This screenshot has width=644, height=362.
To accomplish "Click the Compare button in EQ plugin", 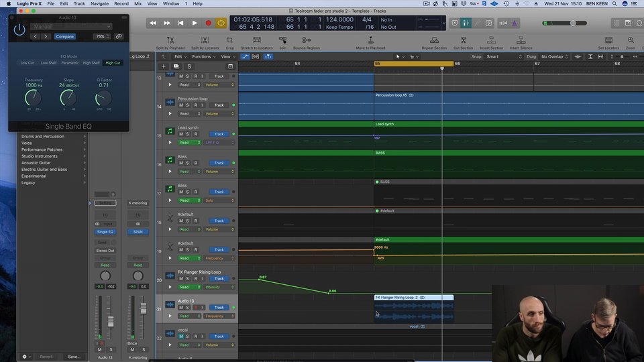I will (65, 36).
